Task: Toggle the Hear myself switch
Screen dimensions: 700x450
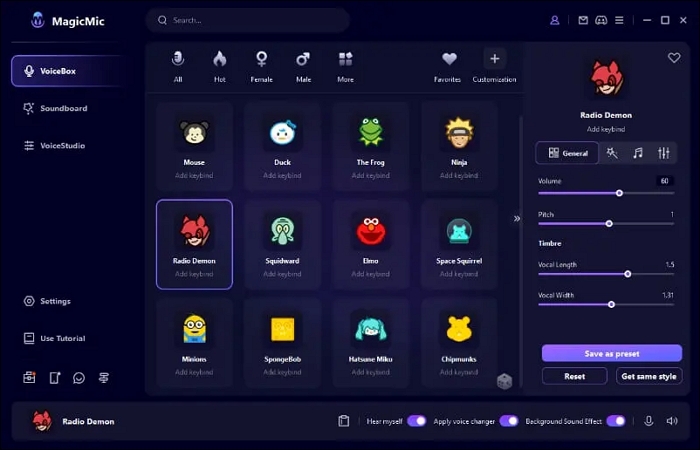Action: tap(416, 421)
